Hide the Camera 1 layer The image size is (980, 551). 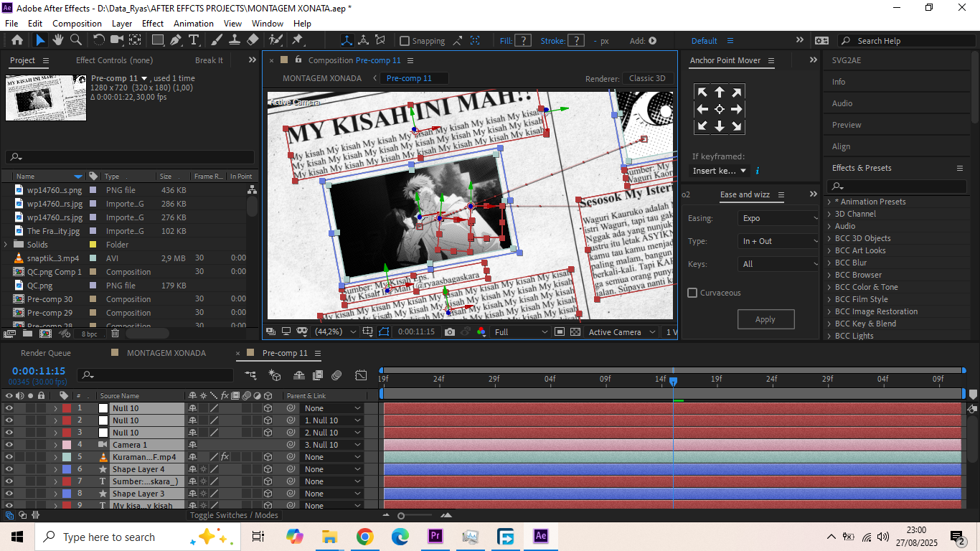[9, 445]
